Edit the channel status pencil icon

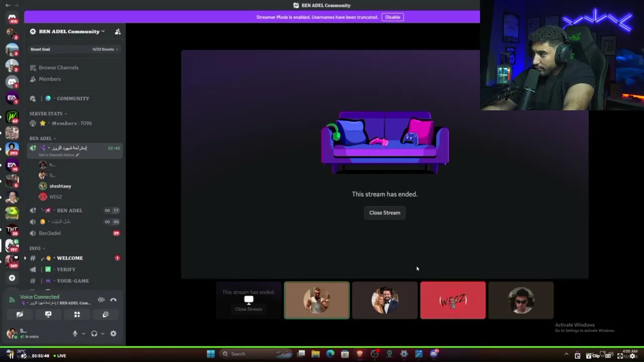tap(77, 155)
